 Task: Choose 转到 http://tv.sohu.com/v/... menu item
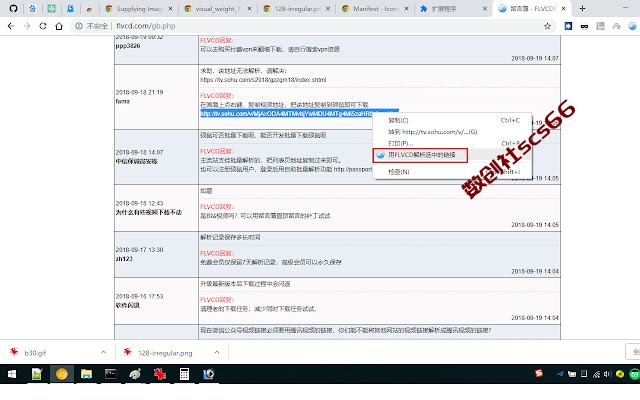(452, 132)
